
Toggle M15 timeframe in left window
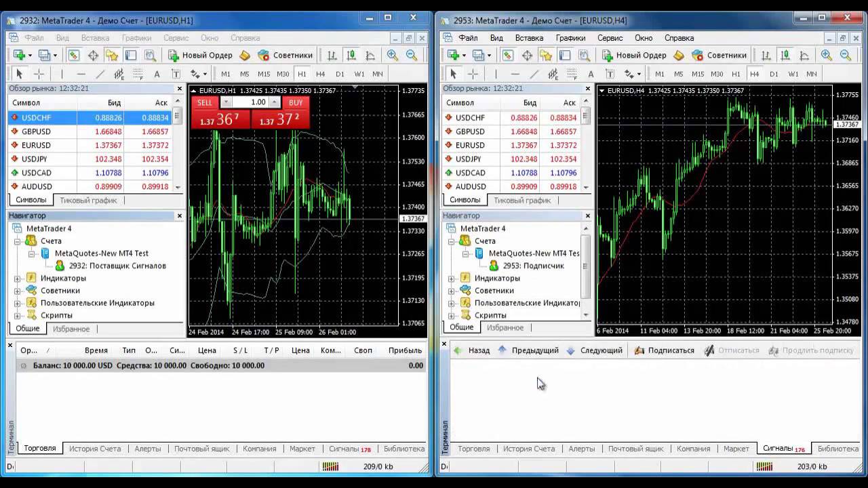click(264, 74)
